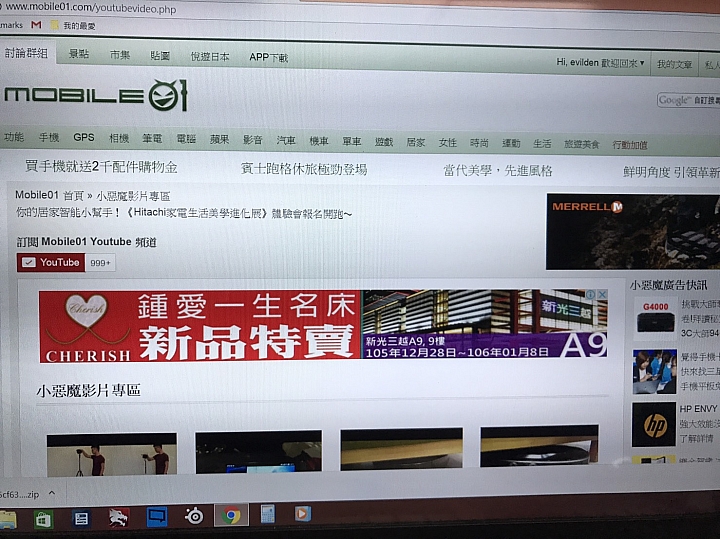This screenshot has width=720, height=539.
Task: Open the 生活 category
Action: pos(542,144)
